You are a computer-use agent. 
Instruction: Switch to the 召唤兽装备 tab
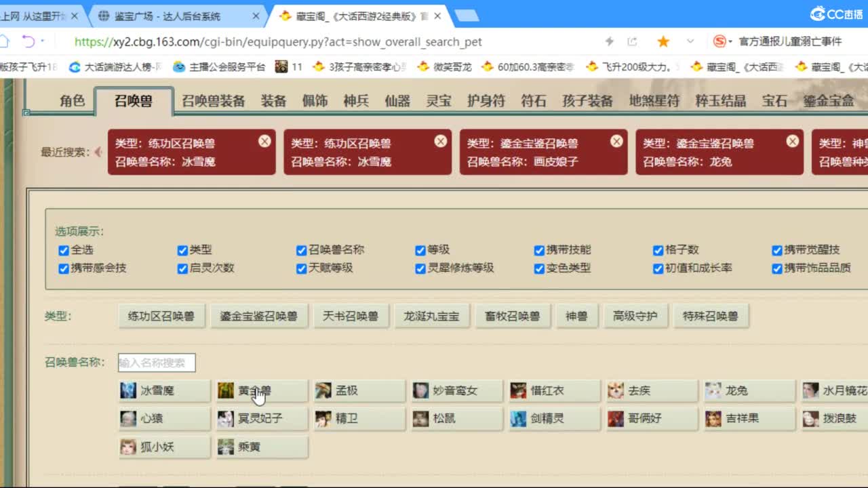(213, 101)
